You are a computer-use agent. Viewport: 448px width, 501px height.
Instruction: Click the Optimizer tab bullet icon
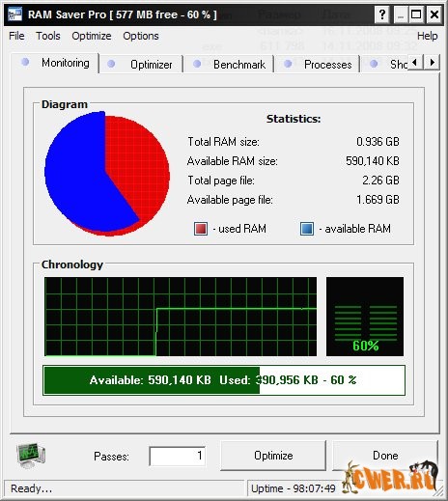(x=111, y=64)
